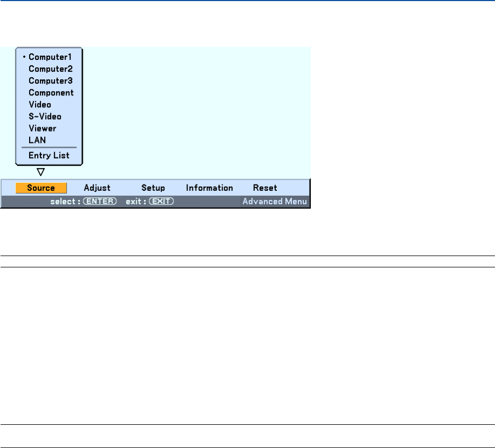
Task: Click the bullet marker beside Computer1
Action: [24, 57]
